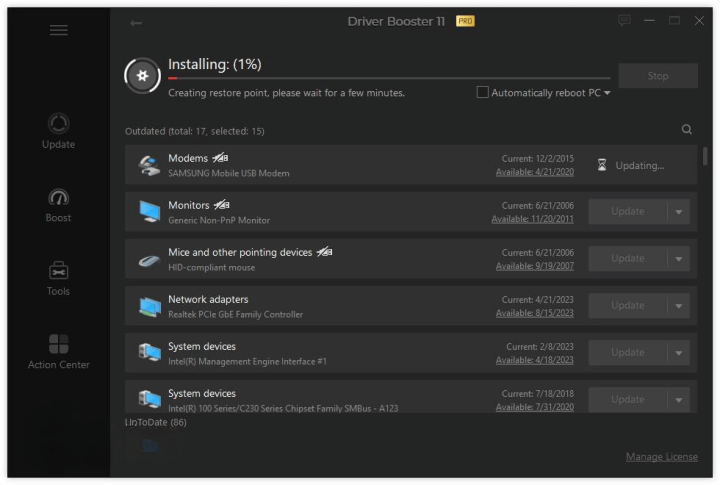Click the PRO badge next to the title

click(465, 21)
